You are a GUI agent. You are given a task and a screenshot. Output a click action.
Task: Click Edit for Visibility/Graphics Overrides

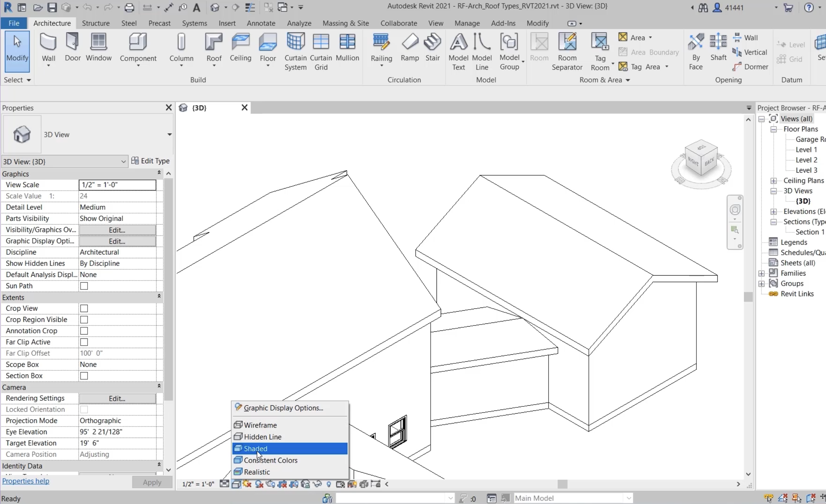tap(117, 230)
